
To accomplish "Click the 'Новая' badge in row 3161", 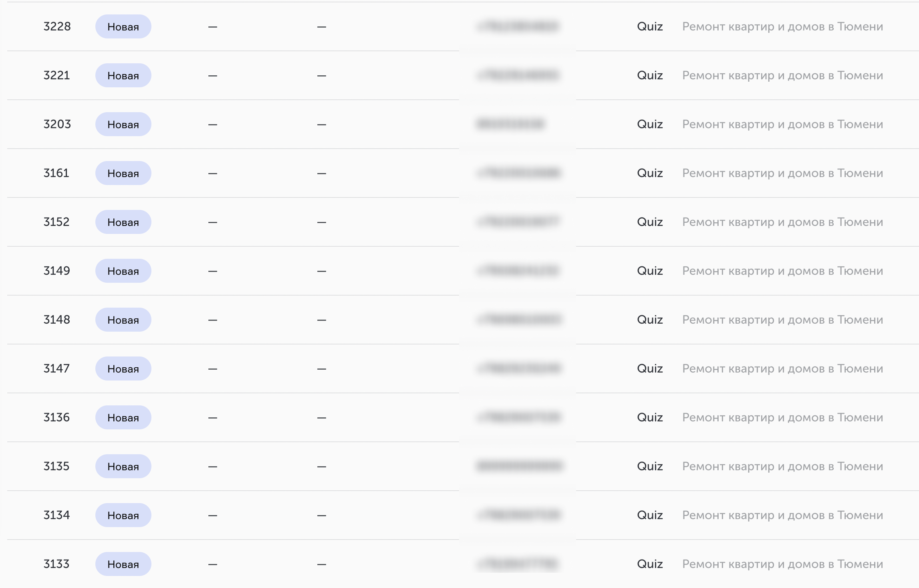I will coord(123,173).
